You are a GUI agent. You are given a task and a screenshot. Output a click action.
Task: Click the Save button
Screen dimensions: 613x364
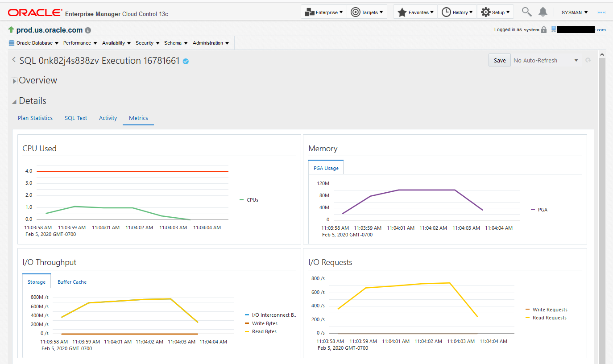500,60
